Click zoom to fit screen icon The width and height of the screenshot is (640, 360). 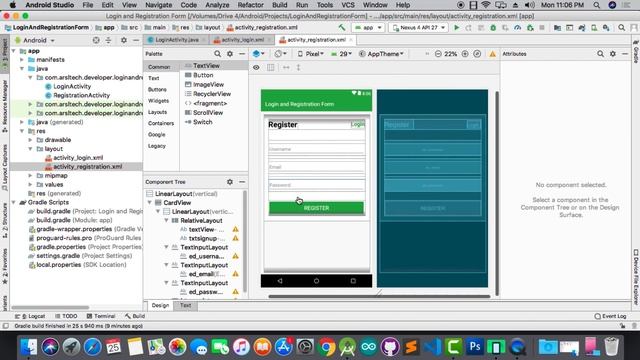tap(477, 54)
